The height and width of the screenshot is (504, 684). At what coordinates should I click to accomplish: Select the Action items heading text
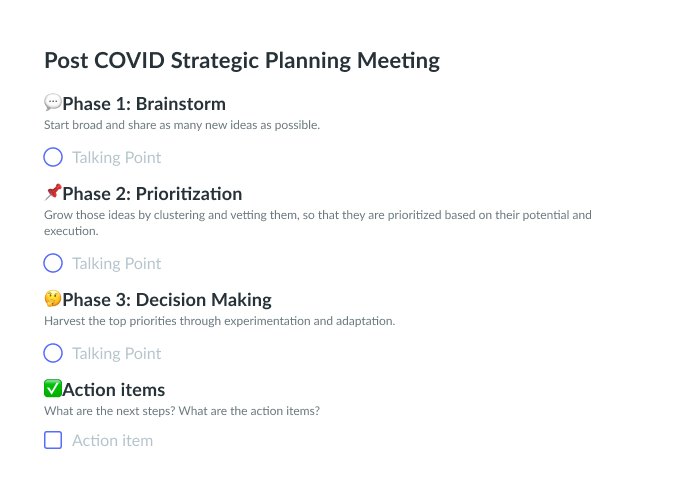point(114,390)
